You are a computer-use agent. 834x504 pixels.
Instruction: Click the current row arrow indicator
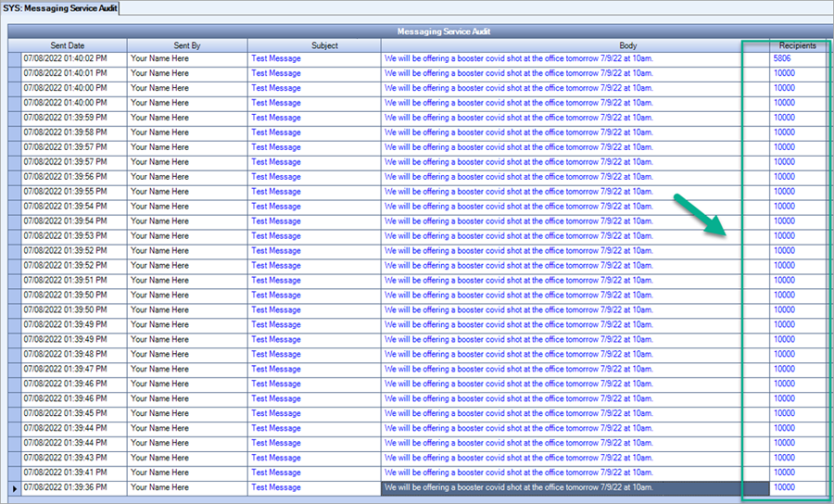(x=13, y=487)
